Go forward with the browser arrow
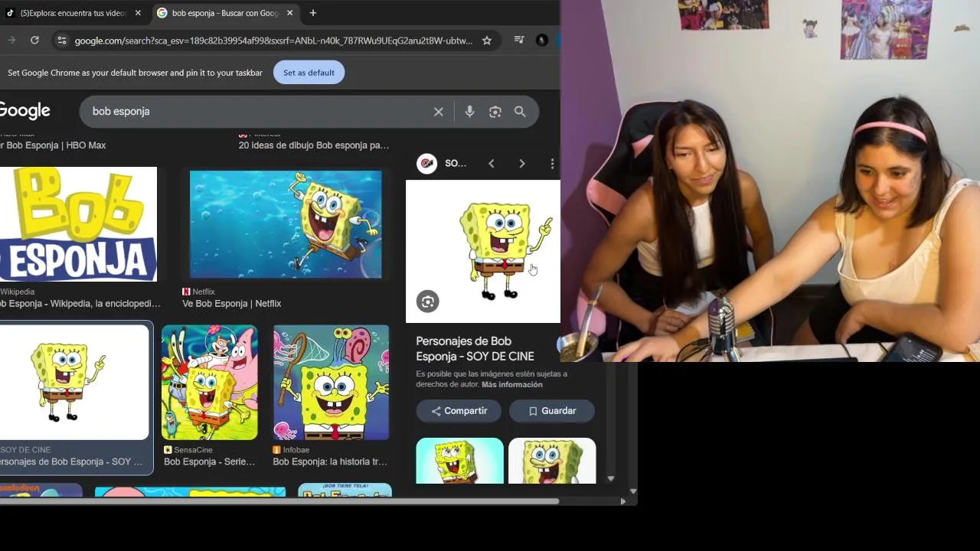 (x=11, y=41)
